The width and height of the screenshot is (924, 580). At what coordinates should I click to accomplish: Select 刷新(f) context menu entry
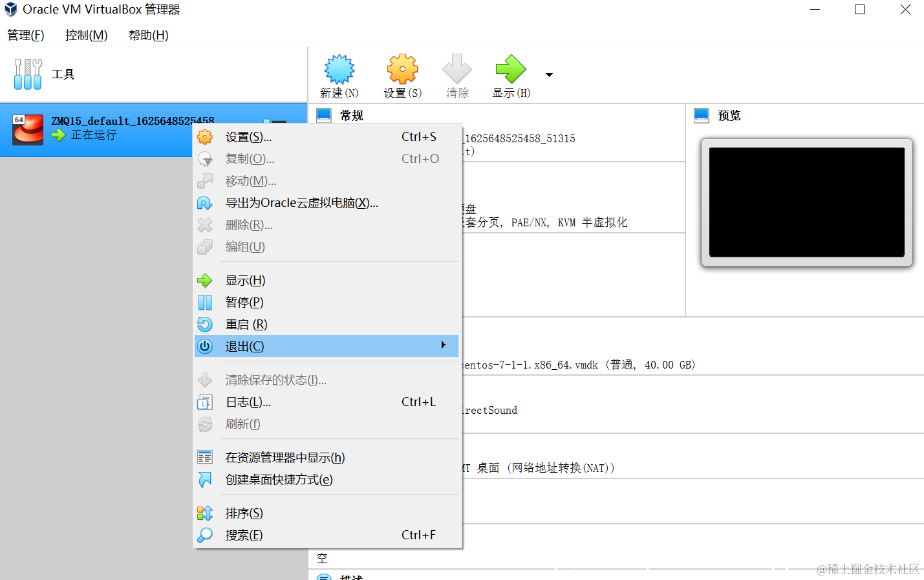coord(327,424)
